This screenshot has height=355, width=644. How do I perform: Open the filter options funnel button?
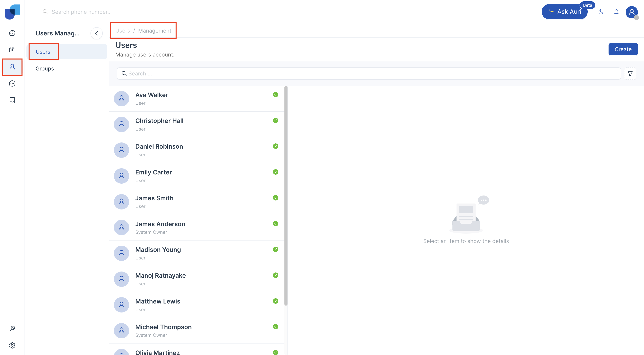[x=630, y=74]
